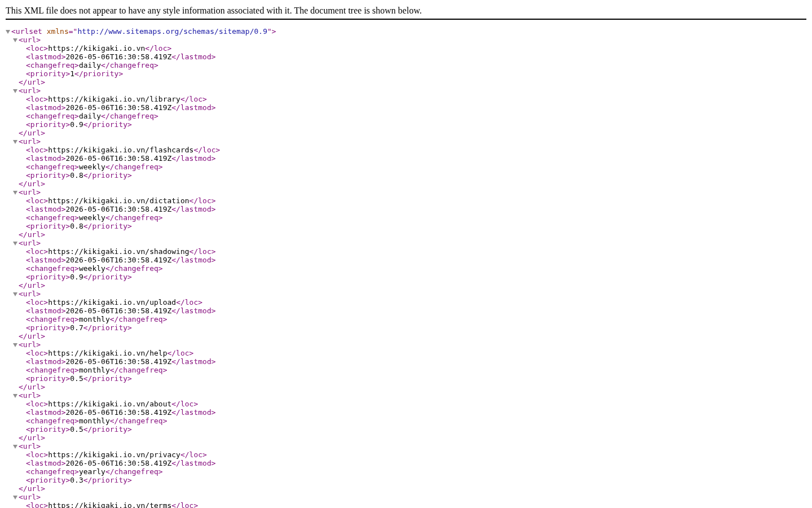Screen dimensions: 812x508
Task: Click the lastmod timestamp under /upload
Action: 118,311
